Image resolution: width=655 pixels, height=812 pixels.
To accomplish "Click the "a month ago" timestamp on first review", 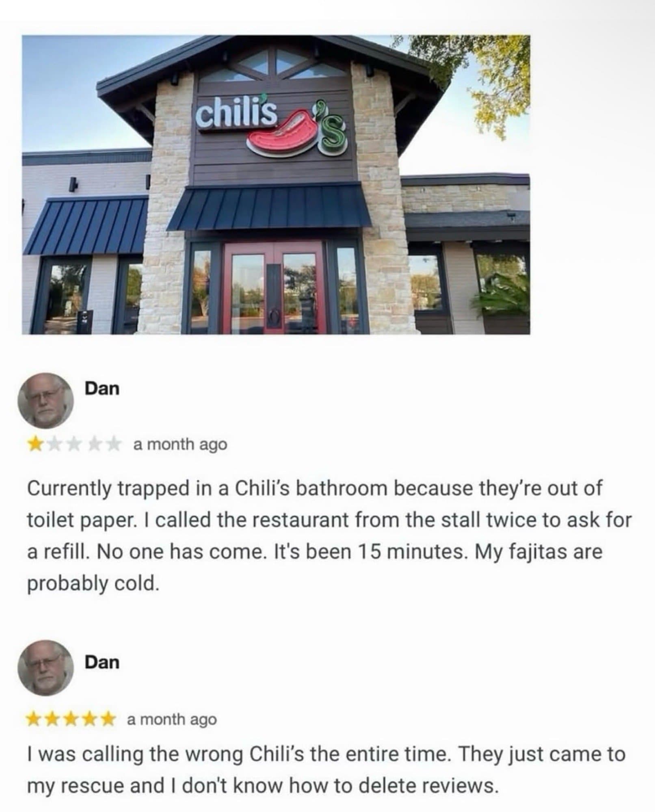I will 180,445.
